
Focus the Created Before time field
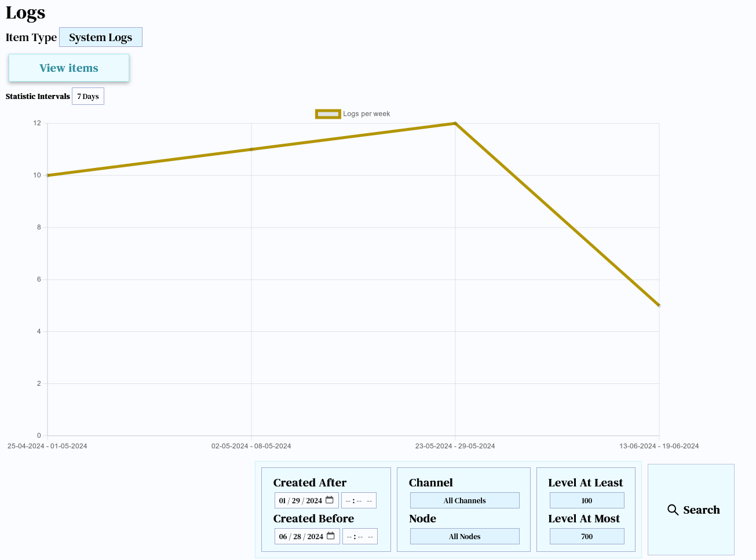tap(360, 536)
